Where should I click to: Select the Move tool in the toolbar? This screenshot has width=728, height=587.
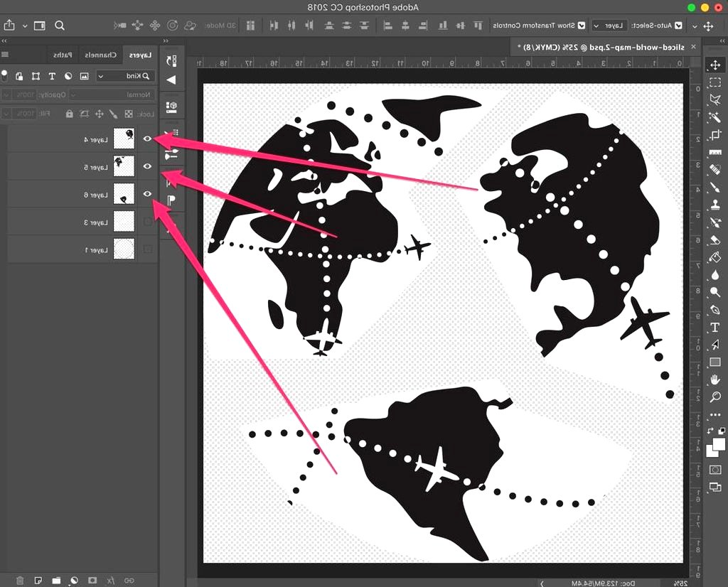714,65
